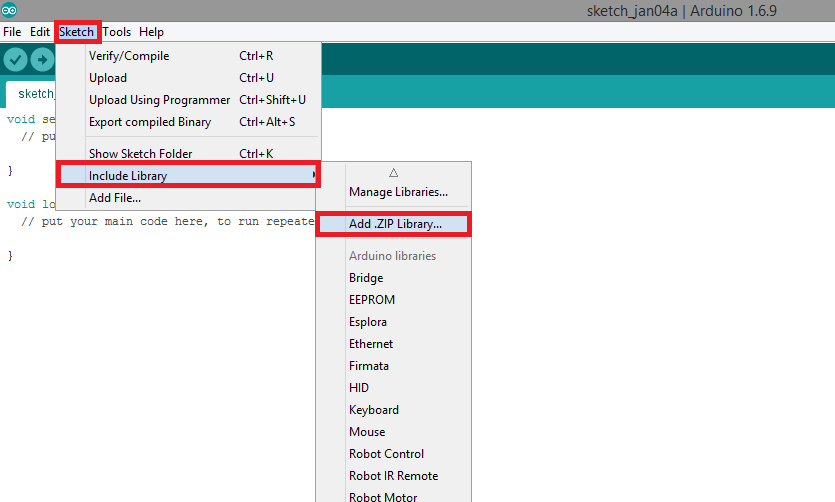Close the open Sketch menu
Viewport: 835px width, 502px height.
[77, 32]
